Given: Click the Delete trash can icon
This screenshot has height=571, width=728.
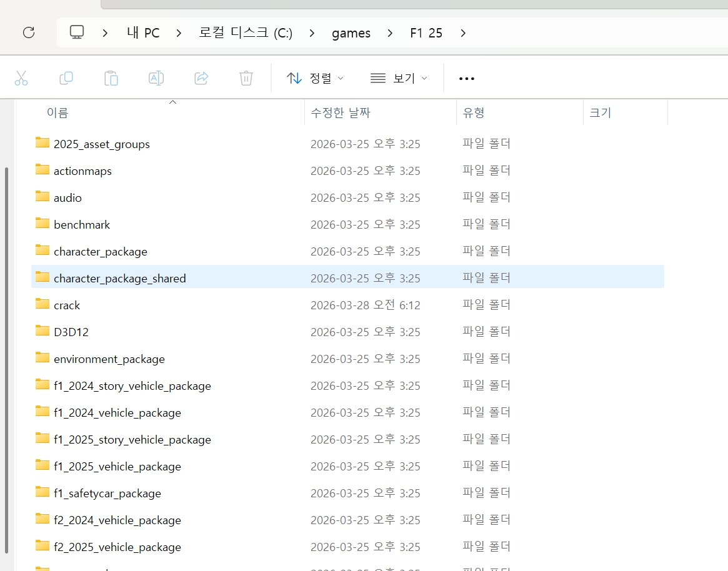Looking at the screenshot, I should coord(246,78).
